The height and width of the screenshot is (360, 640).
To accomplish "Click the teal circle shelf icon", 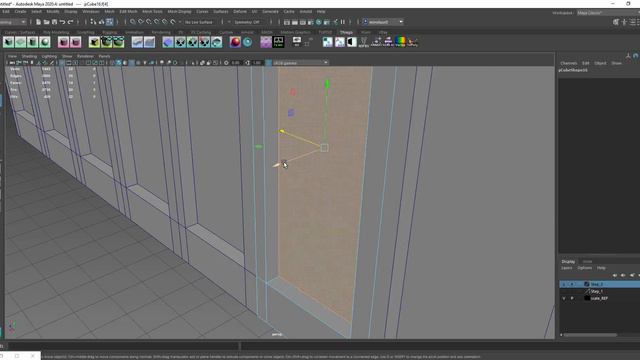I will click(x=247, y=42).
